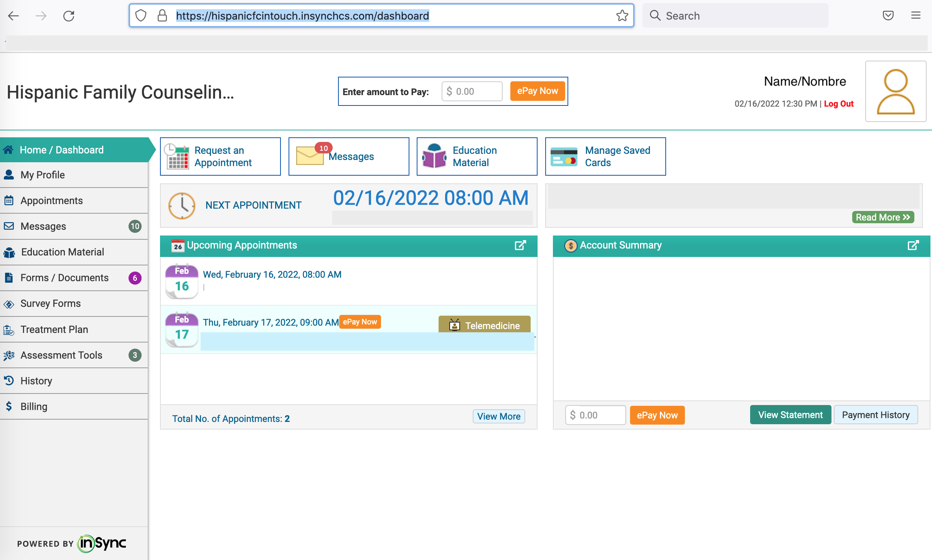This screenshot has width=932, height=560.
Task: Expand Account Summary with the pop-out icon
Action: pos(913,245)
